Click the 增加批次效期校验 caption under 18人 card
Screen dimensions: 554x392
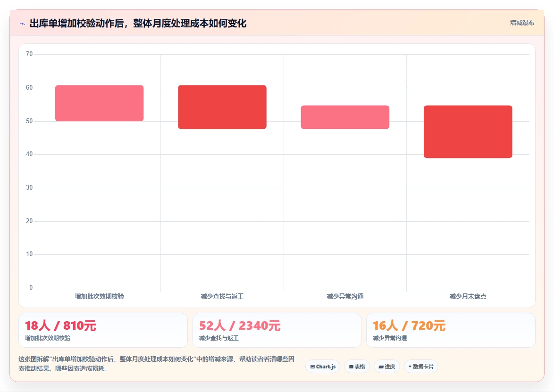tap(48, 338)
